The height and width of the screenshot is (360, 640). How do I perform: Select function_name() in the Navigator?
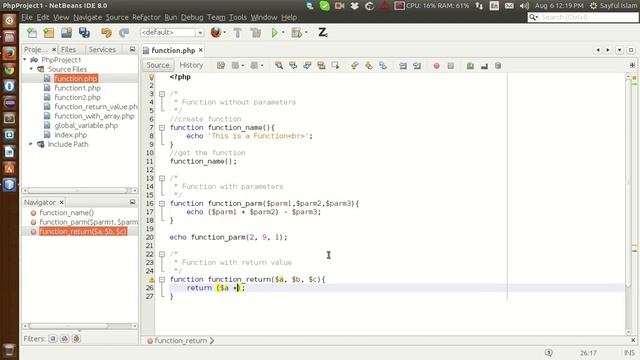pyautogui.click(x=67, y=213)
